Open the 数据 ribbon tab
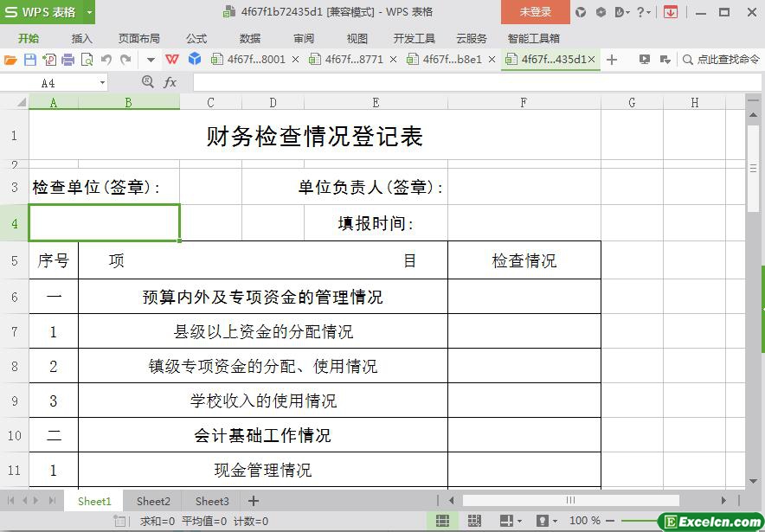Screen dimensions: 765x532 (x=250, y=39)
